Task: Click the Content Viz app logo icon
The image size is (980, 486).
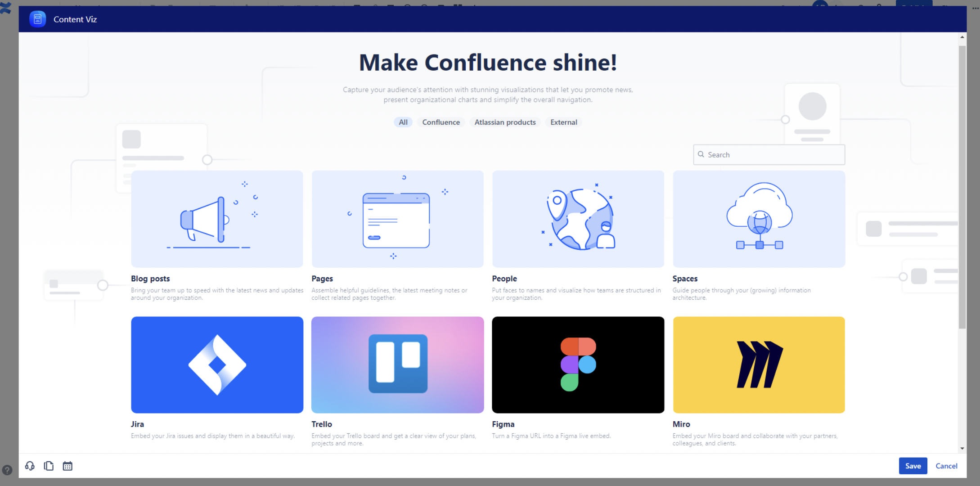Action: tap(37, 19)
